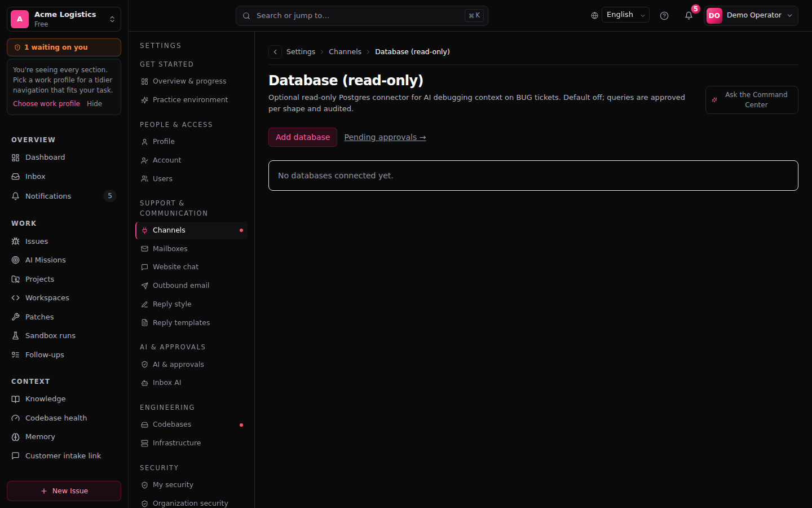Open the Codebase health page

[x=64, y=418]
